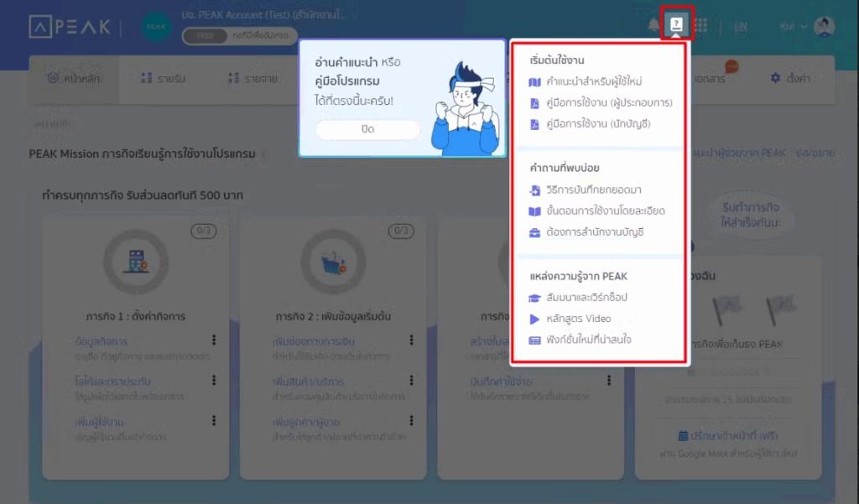Open three-dot menu for เพิ่มช่องทางการเงิน

pyautogui.click(x=411, y=340)
